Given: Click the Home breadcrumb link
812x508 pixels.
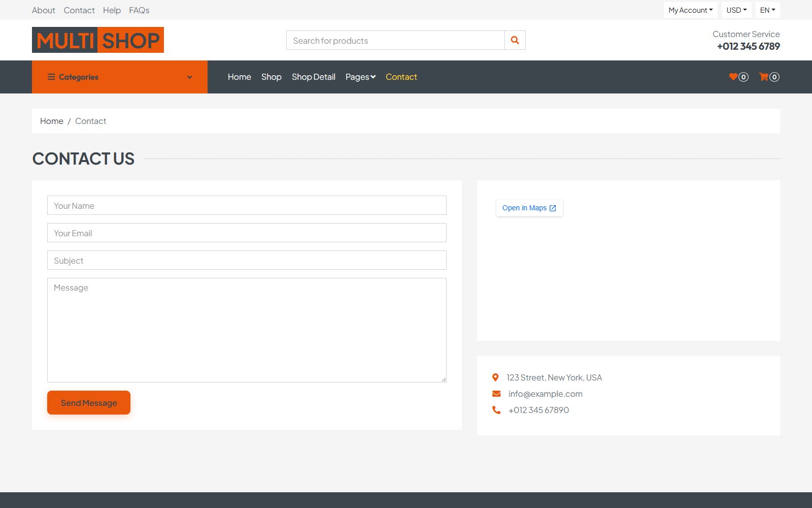Looking at the screenshot, I should click(52, 121).
